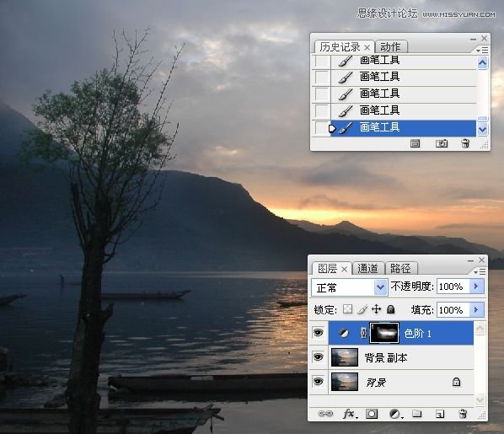Select the 背景 layer name
Viewport: 504px width, 434px height.
click(x=376, y=383)
